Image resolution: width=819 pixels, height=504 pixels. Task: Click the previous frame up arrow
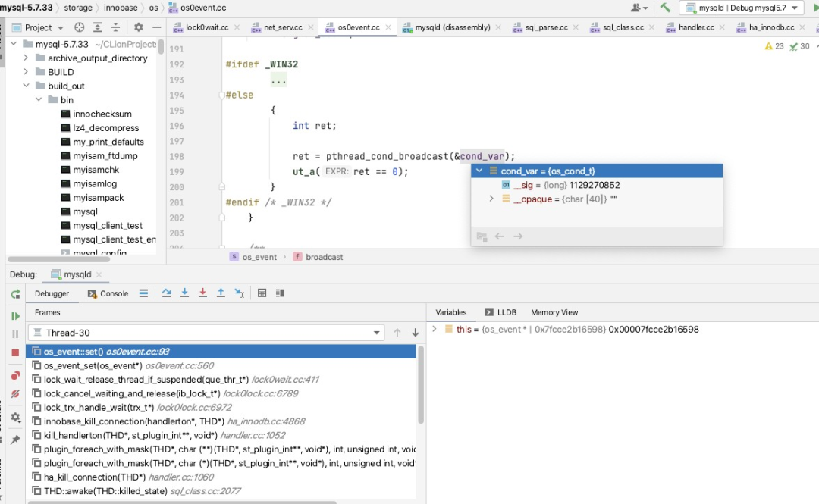397,333
